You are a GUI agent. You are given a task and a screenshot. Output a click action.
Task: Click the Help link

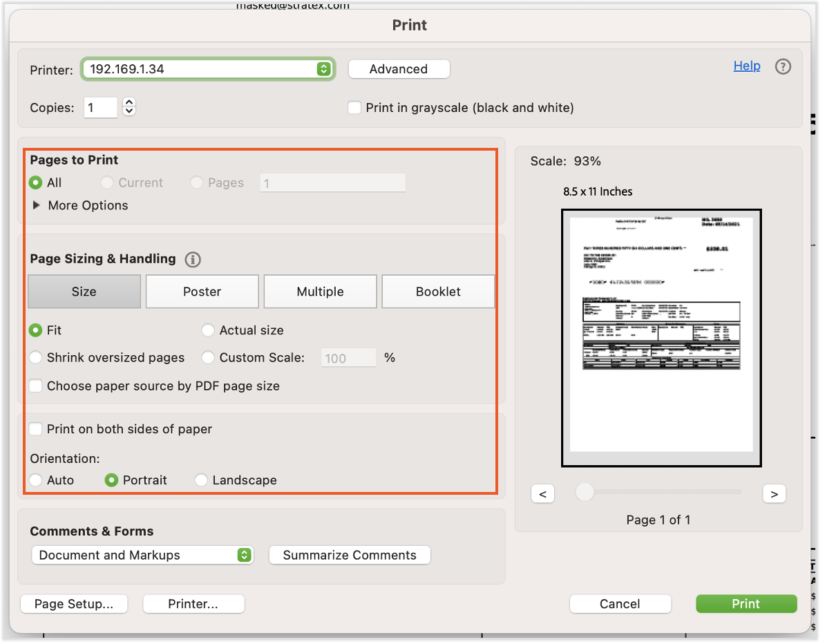pos(747,66)
